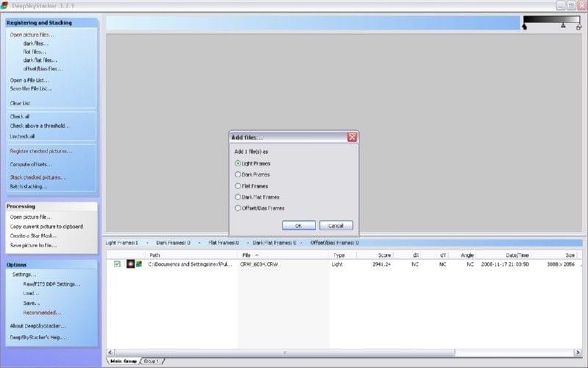Create a Star Mask
Image resolution: width=588 pixels, height=368 pixels.
[33, 236]
